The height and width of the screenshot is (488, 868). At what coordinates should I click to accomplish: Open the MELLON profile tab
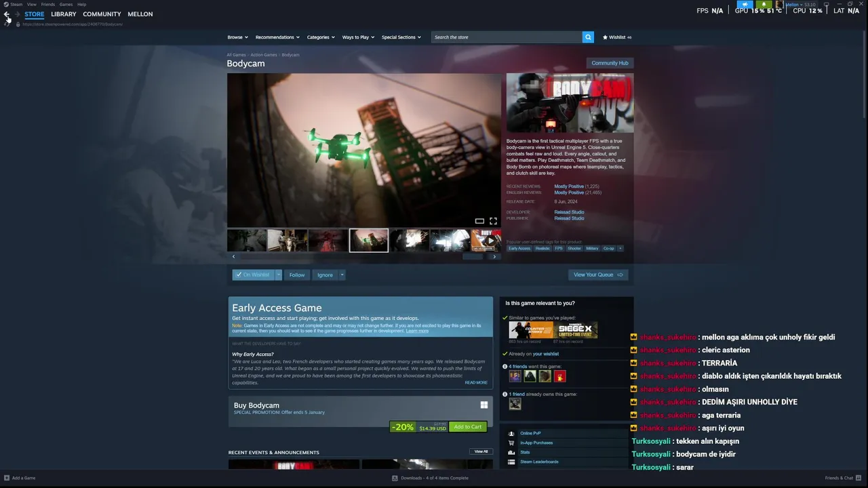coord(140,14)
